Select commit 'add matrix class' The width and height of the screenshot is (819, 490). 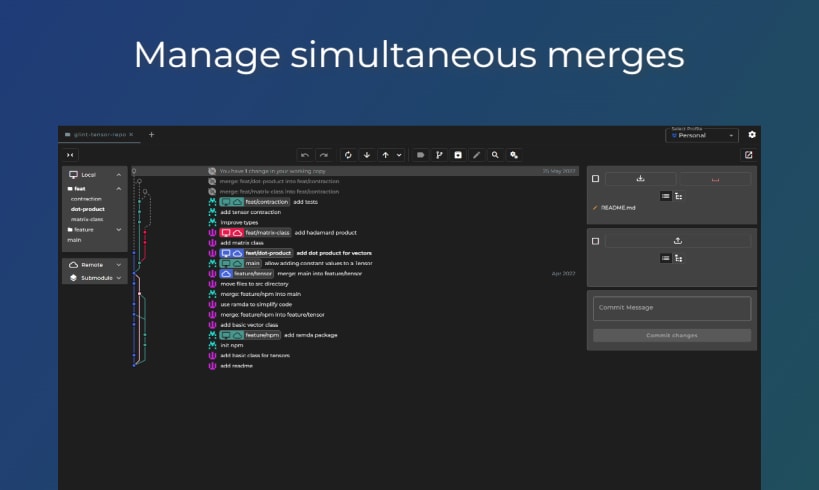pos(242,243)
